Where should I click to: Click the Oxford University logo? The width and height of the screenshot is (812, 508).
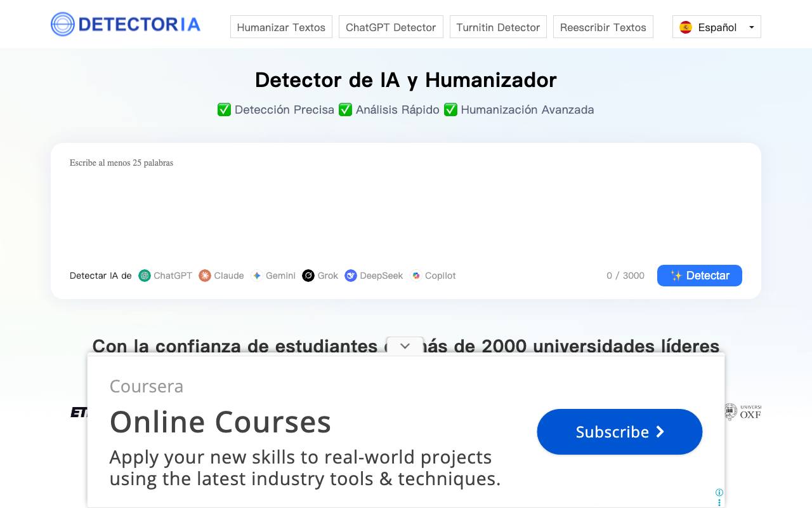[742, 412]
